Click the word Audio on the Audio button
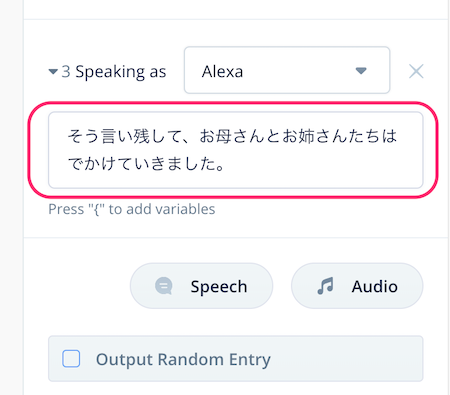450x395 pixels. pos(375,287)
